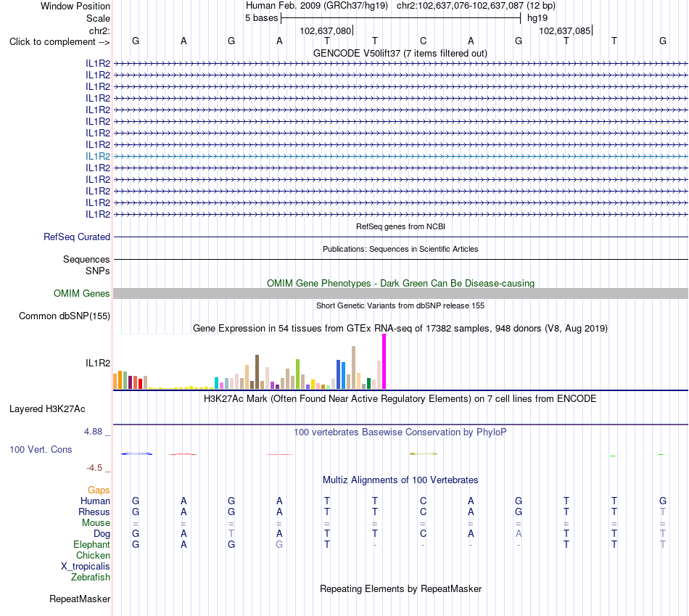Click the C base in the Dog alignment row
Viewport: 689px width, 616px height.
coord(423,533)
